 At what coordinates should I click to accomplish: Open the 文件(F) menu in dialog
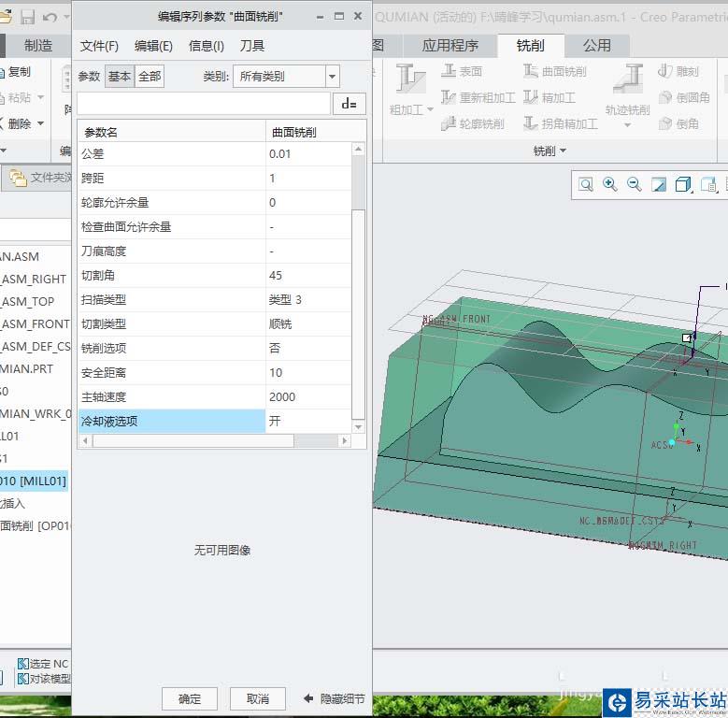pyautogui.click(x=99, y=46)
